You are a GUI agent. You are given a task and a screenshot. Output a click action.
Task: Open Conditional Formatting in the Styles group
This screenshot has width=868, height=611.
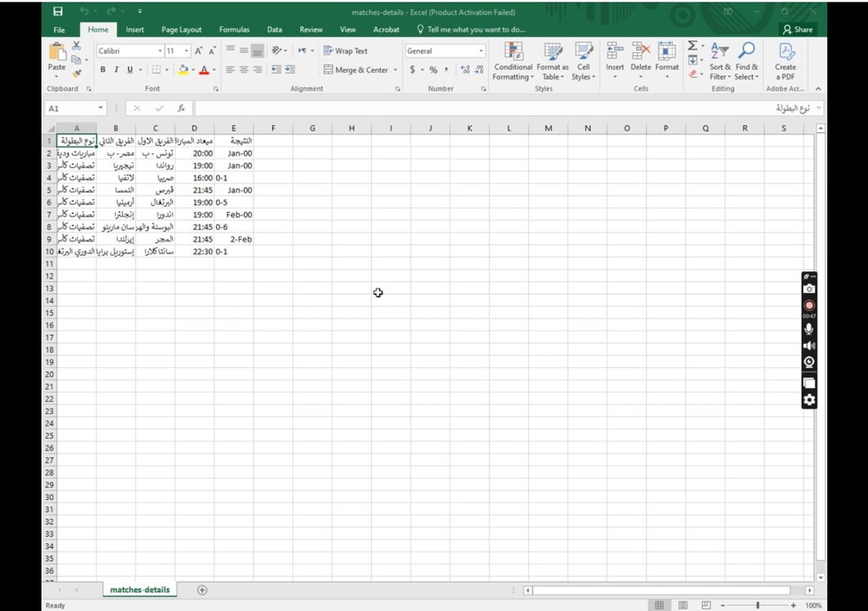(x=513, y=59)
